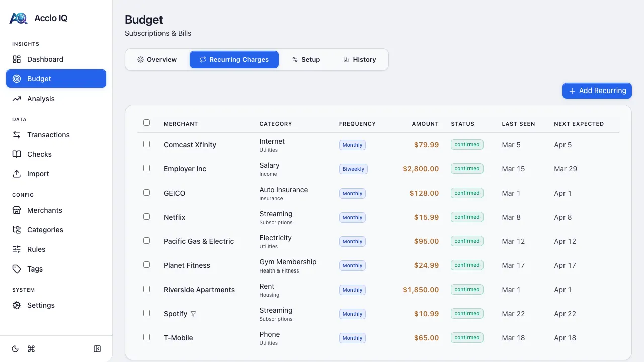The width and height of the screenshot is (644, 362).
Task: Sort by the Amount column header
Action: click(425, 124)
